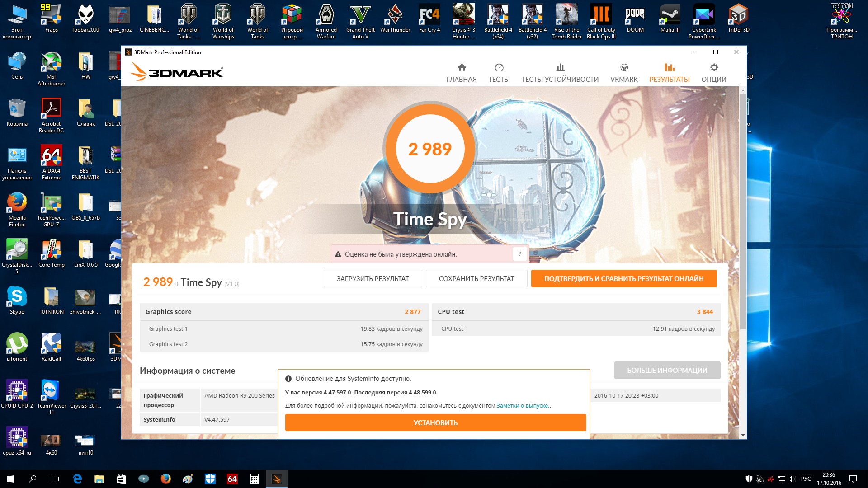Open the ГЛАВНАЯ home tab
Image resolution: width=868 pixels, height=488 pixels.
[x=461, y=73]
